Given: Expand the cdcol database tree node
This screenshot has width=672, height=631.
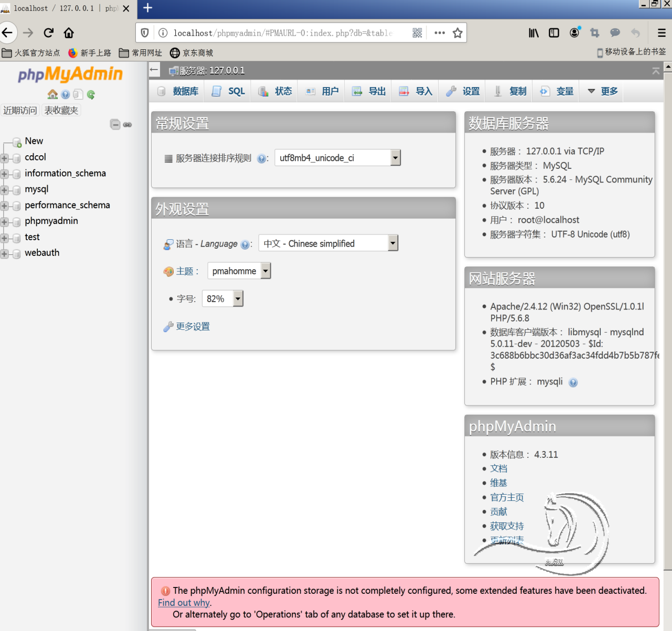Looking at the screenshot, I should tap(4, 158).
